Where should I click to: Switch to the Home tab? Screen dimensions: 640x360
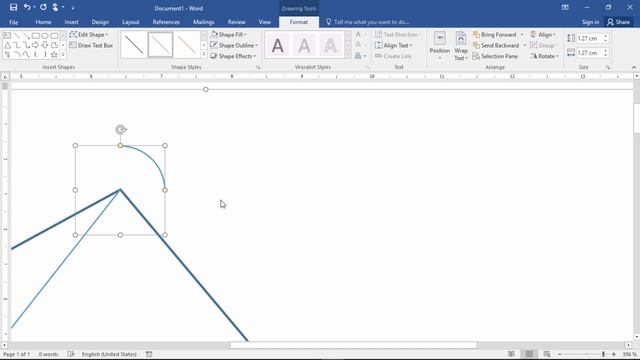[43, 22]
